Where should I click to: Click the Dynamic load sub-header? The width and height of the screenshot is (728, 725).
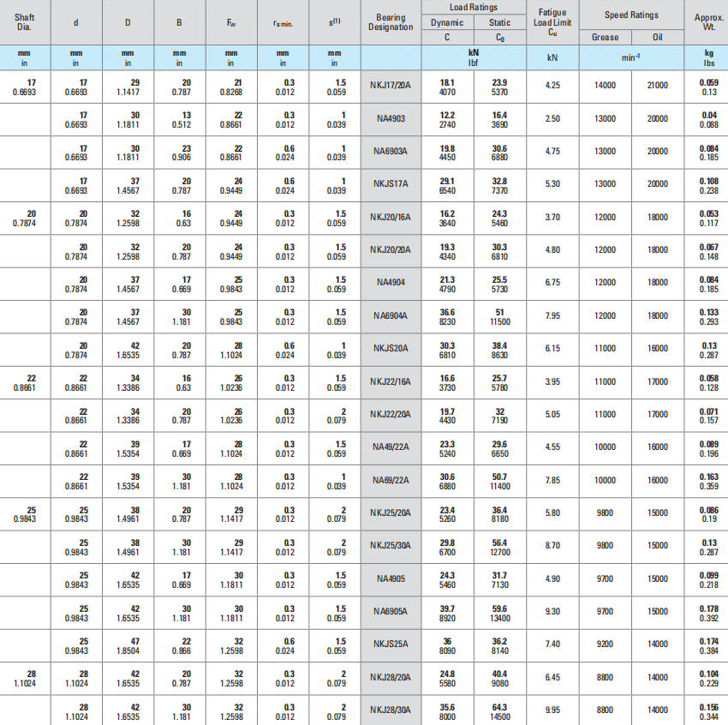click(x=447, y=22)
